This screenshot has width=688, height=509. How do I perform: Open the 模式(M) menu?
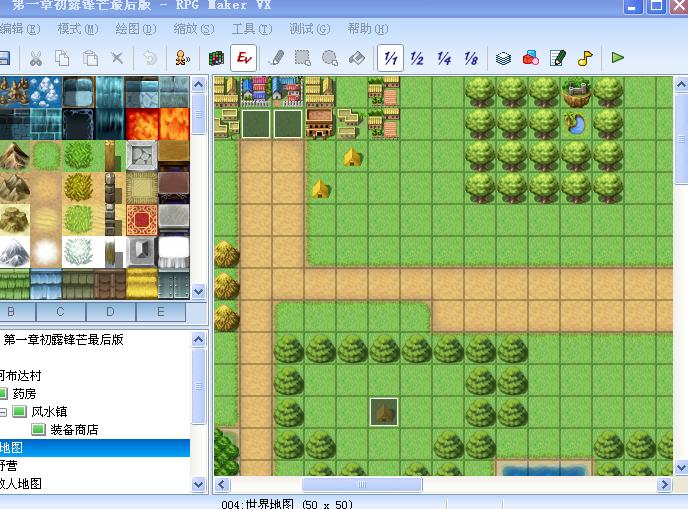click(78, 29)
